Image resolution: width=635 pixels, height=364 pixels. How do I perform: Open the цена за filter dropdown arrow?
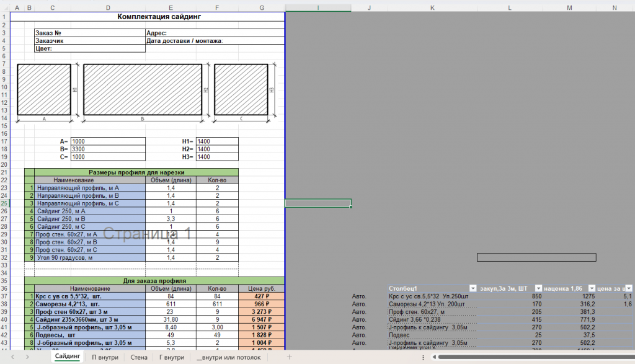(629, 288)
